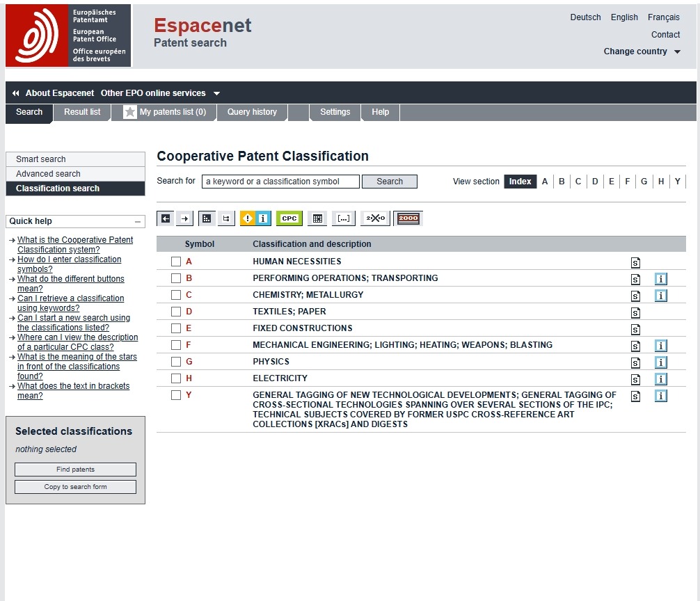Switch language to Deutsch
The width and height of the screenshot is (700, 601).
[x=585, y=17]
